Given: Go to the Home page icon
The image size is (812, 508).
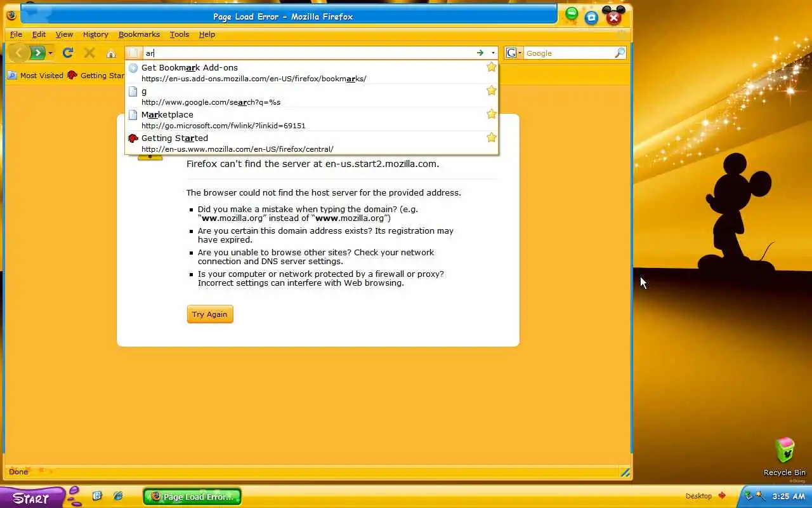Looking at the screenshot, I should tap(111, 53).
